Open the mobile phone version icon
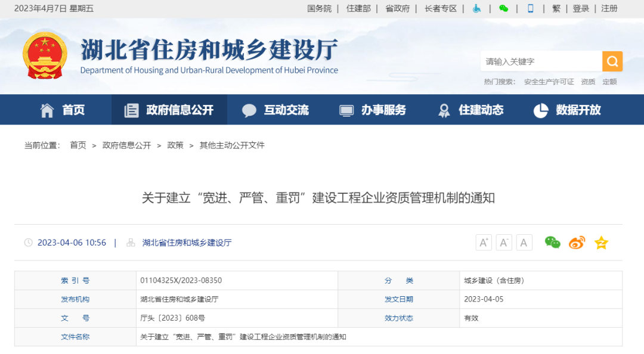The height and width of the screenshot is (354, 644). pyautogui.click(x=530, y=8)
